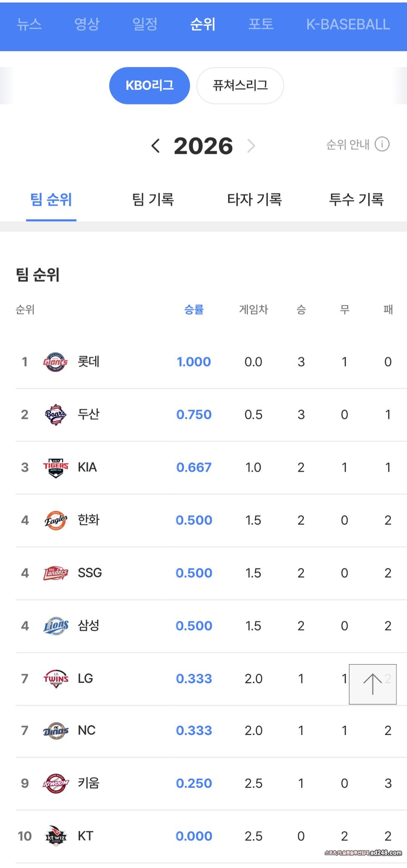407x868 pixels.
Task: Click the Doosan Bears team logo
Action: tap(55, 415)
